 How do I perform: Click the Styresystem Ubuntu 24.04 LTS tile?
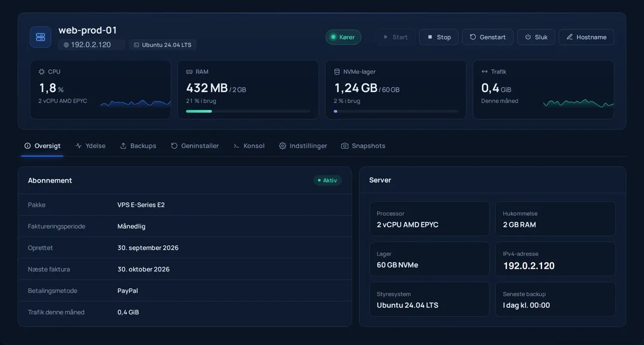429,299
